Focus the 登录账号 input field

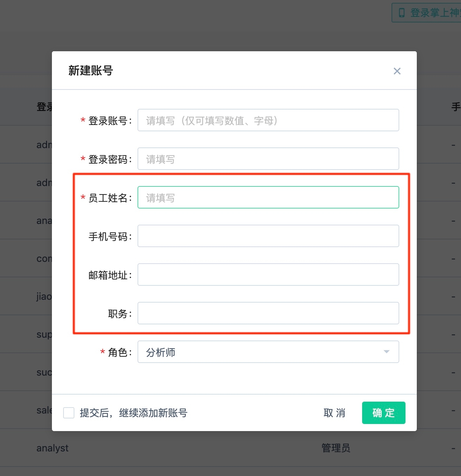[268, 120]
